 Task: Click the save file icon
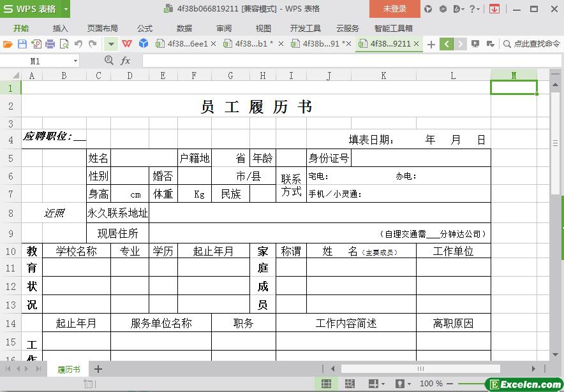22,44
